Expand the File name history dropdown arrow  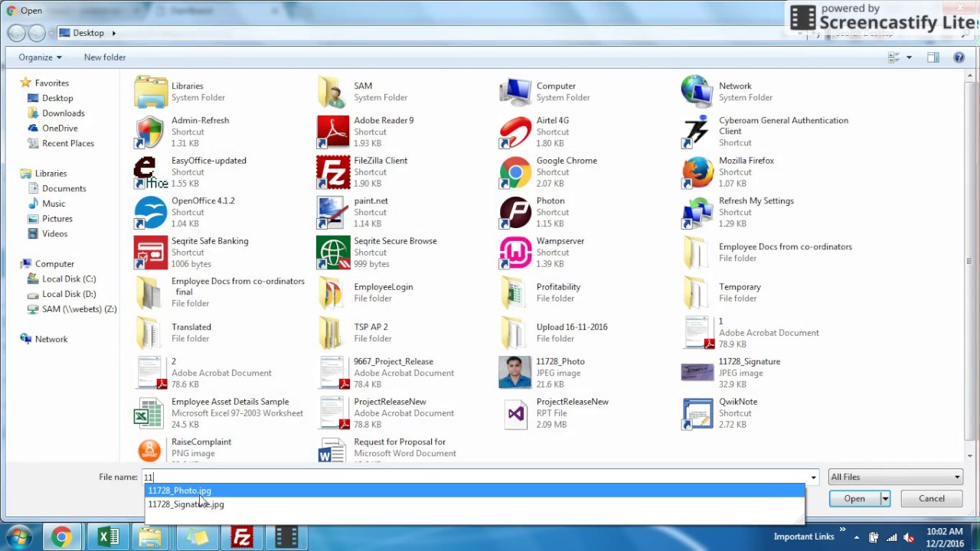pos(813,478)
